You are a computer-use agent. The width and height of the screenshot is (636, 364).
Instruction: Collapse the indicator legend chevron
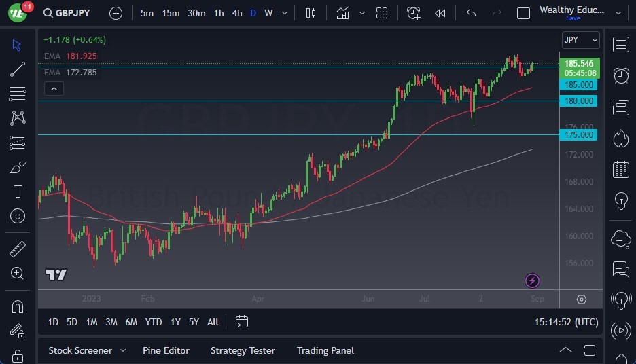pos(53,88)
